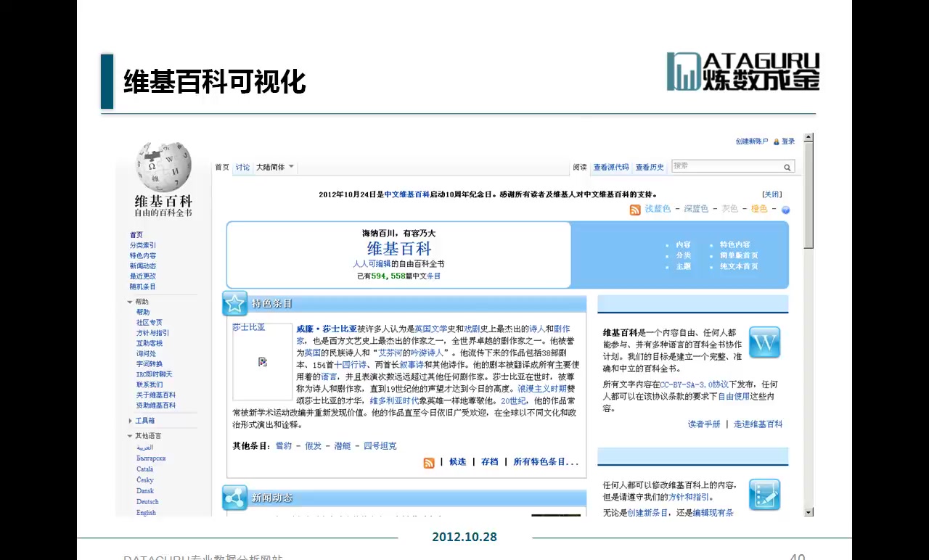Screen dimensions: 929x560
Task: Click 字词转换 in the sidebar
Action: (150, 364)
